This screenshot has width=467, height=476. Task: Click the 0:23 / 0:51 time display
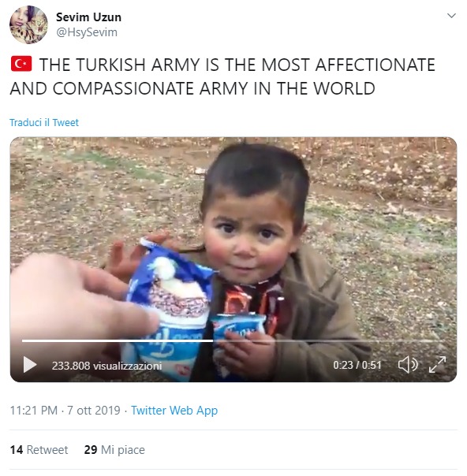tap(357, 365)
